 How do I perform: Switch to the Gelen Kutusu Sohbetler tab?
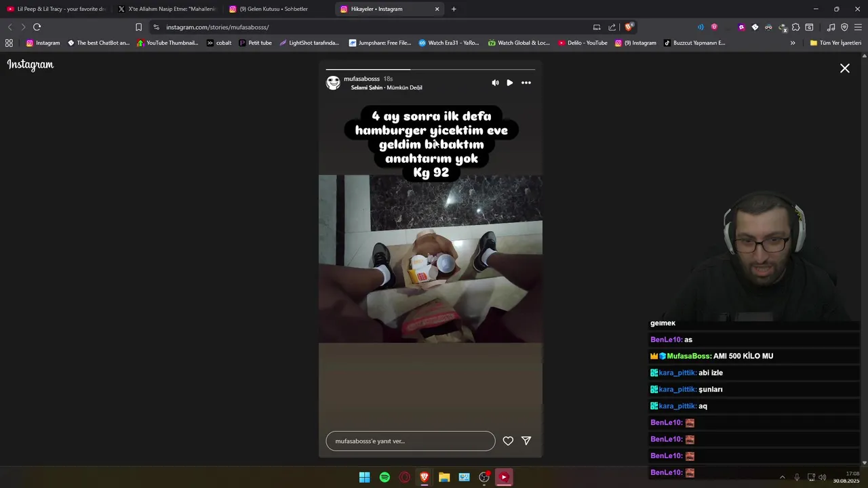[278, 9]
